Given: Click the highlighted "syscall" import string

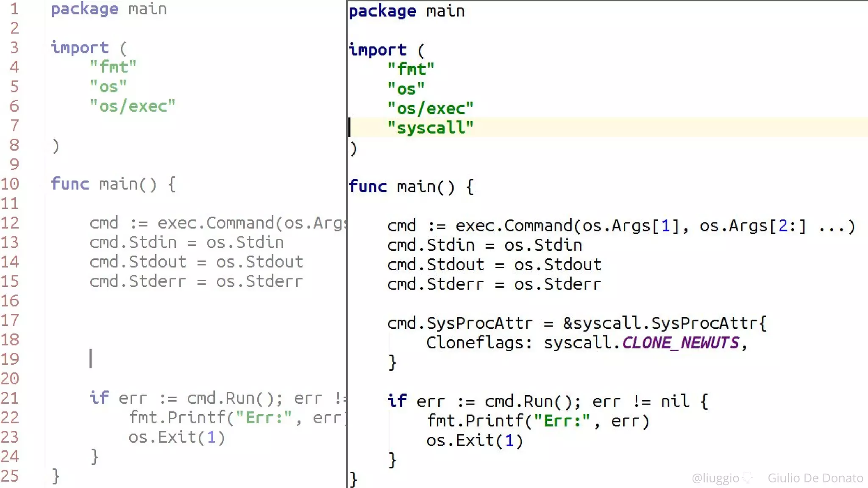Looking at the screenshot, I should [x=430, y=128].
